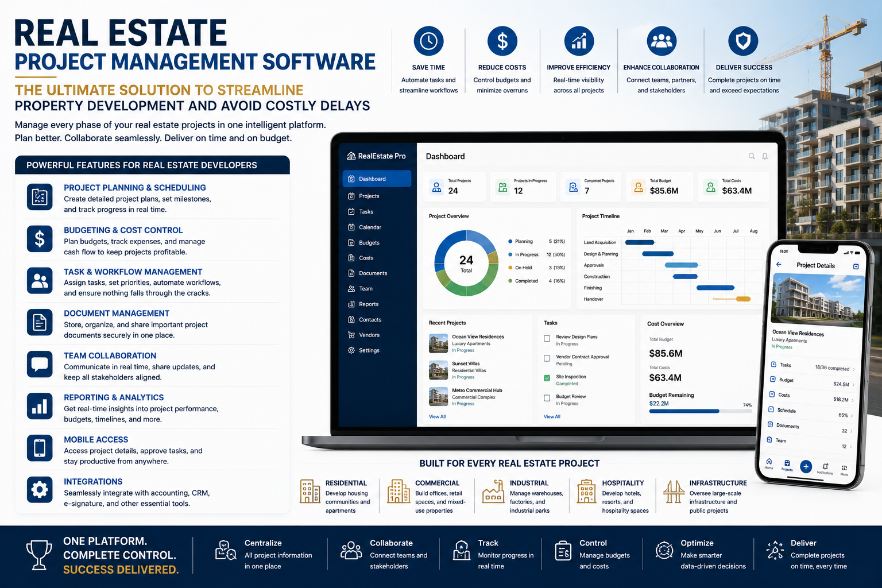This screenshot has height=588, width=882.
Task: Click the Budget Remaining progress bar
Action: 701,411
